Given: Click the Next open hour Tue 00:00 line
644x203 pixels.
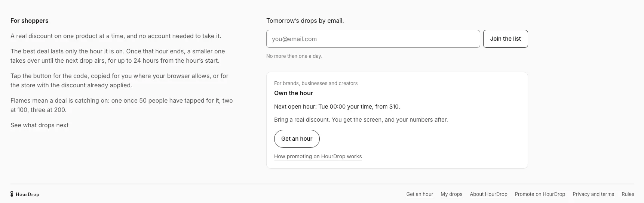Looking at the screenshot, I should [x=337, y=107].
